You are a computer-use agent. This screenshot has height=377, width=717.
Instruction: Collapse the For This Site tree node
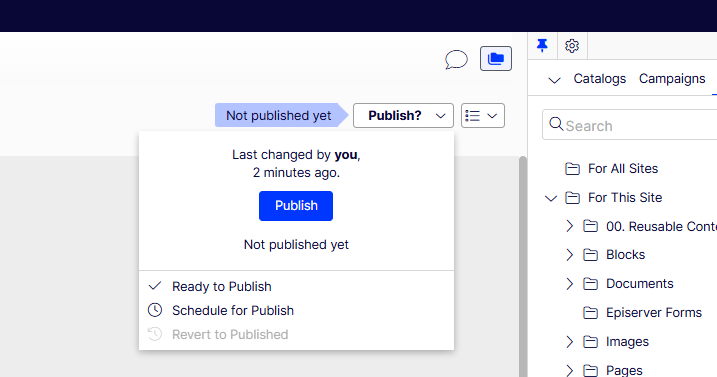coord(551,198)
